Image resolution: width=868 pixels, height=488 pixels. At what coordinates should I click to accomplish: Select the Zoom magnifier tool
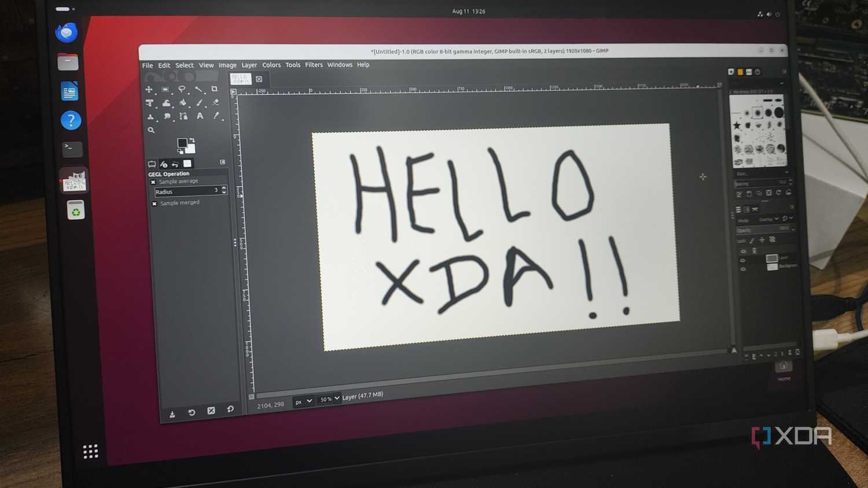151,131
